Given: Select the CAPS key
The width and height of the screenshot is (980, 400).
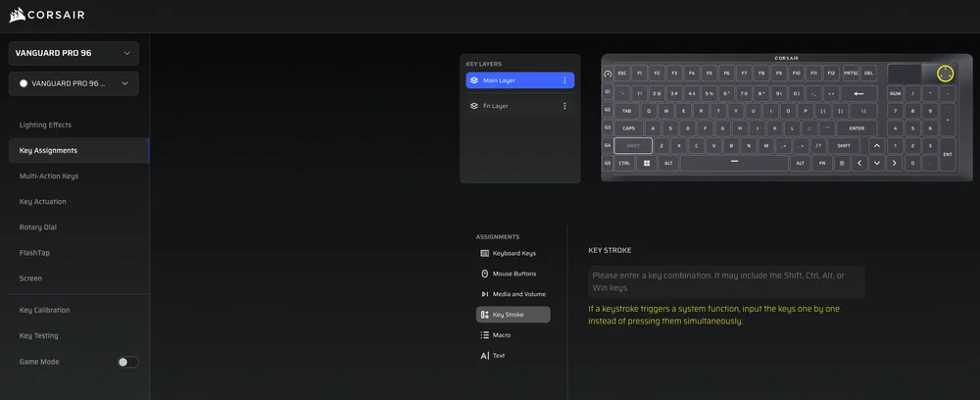Looking at the screenshot, I should 629,128.
